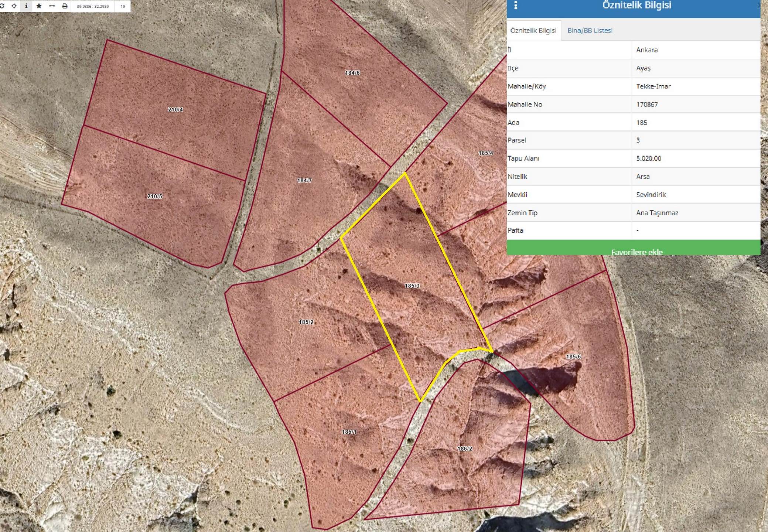
Task: Click the İl value Ankara
Action: pos(647,50)
